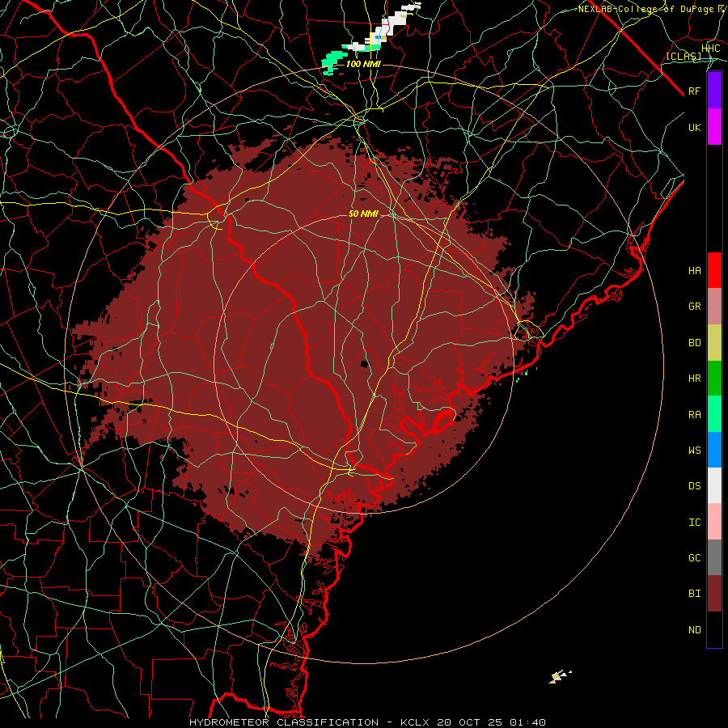This screenshot has height=728, width=728.
Task: Click the green rain echo near 100 NMI
Action: coord(333,61)
